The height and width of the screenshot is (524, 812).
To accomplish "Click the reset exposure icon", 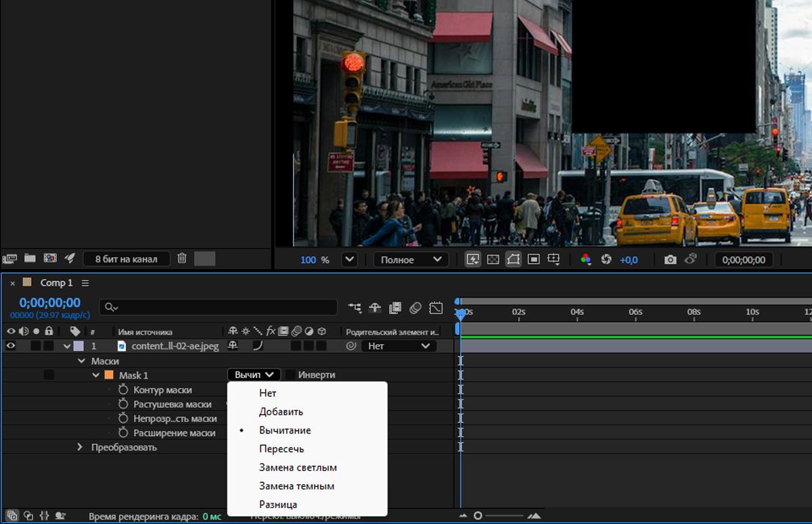I will coord(606,260).
